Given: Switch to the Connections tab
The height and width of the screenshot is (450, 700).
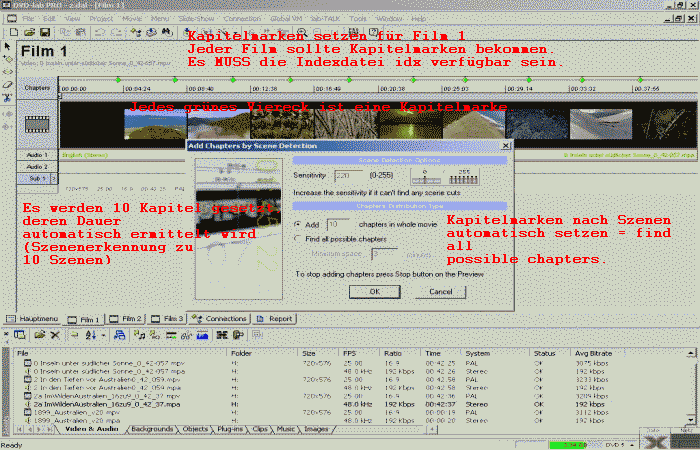Looking at the screenshot, I should point(220,319).
